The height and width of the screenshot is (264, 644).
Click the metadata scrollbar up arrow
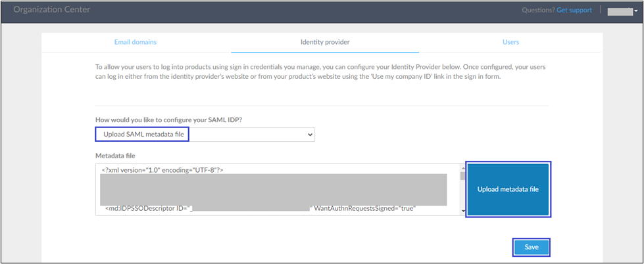click(x=463, y=167)
